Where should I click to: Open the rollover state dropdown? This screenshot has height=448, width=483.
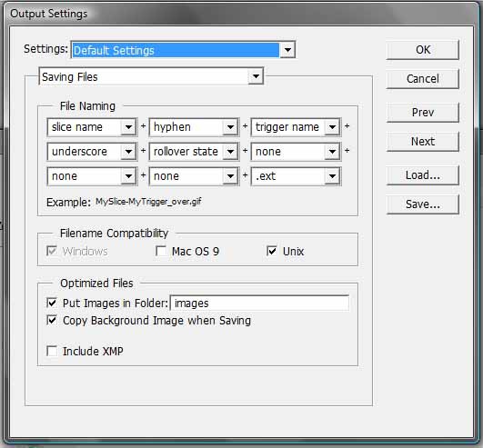coord(194,152)
